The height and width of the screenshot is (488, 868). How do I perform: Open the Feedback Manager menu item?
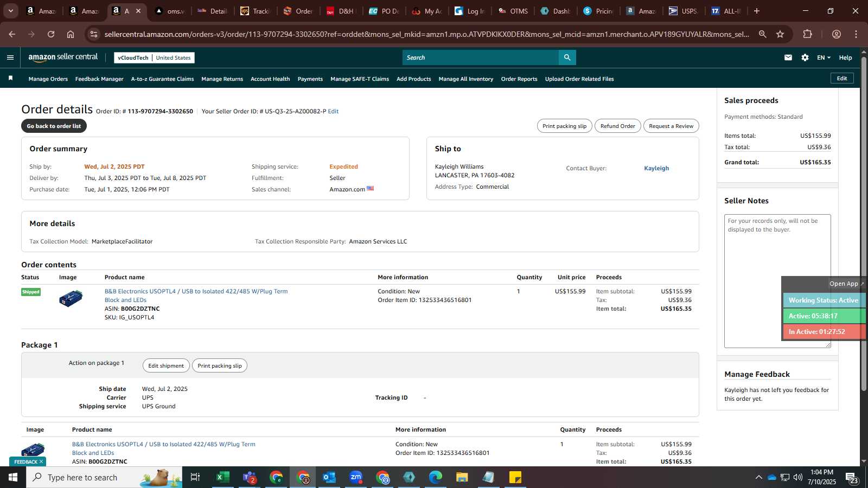tap(99, 79)
